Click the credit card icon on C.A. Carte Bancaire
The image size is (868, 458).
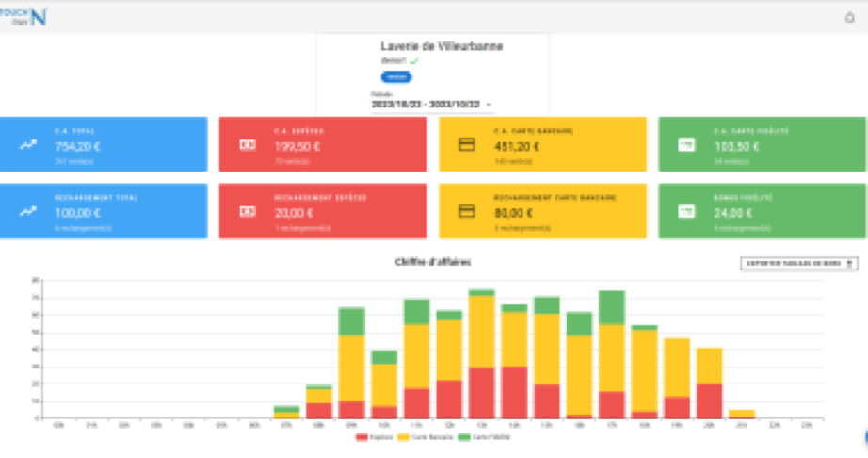coord(466,145)
